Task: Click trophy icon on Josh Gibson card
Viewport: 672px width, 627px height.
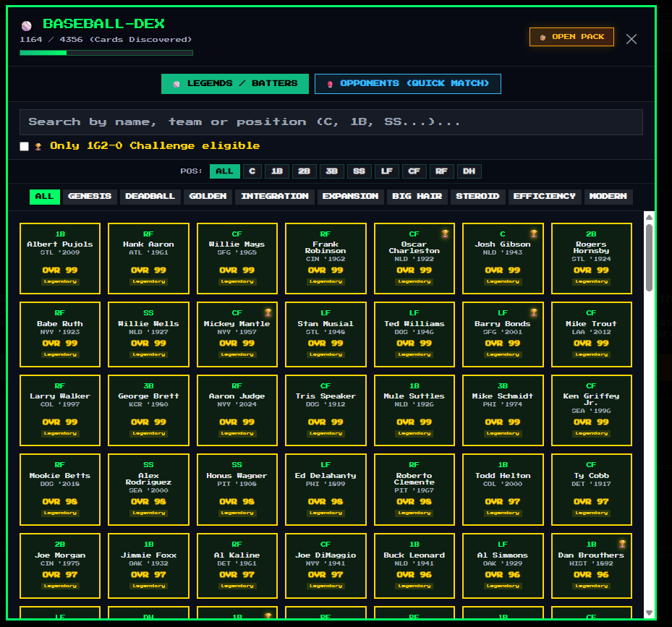Action: point(534,234)
